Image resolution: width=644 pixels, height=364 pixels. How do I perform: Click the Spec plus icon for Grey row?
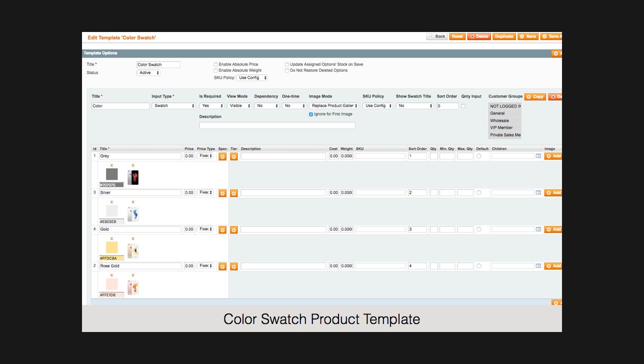click(222, 156)
